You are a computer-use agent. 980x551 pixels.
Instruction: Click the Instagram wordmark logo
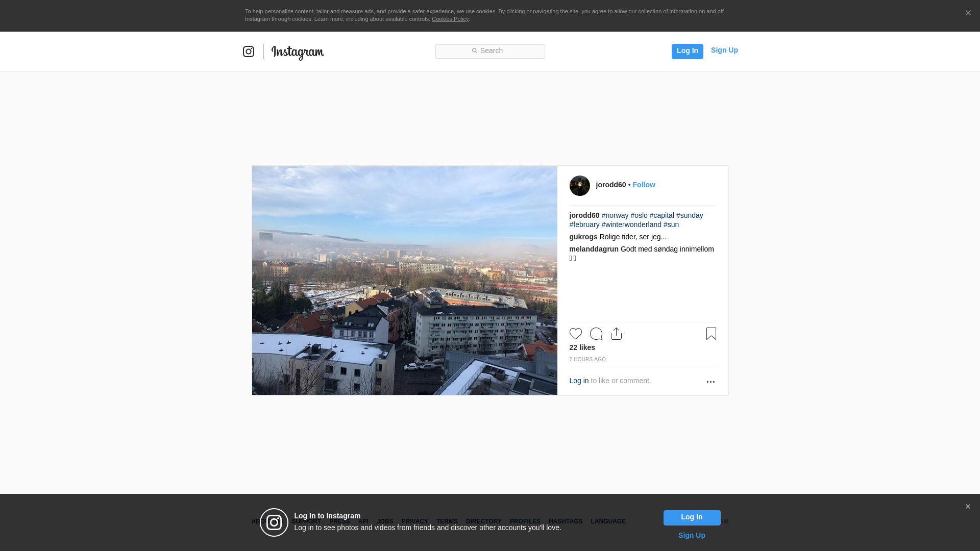(x=298, y=52)
